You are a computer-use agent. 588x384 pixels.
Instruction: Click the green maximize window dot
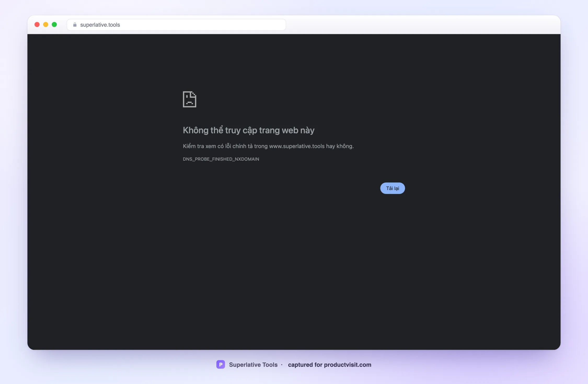(54, 25)
